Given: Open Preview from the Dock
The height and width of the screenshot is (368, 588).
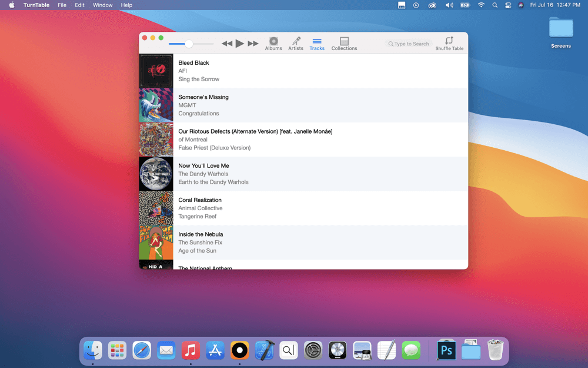Looking at the screenshot, I should (x=362, y=351).
